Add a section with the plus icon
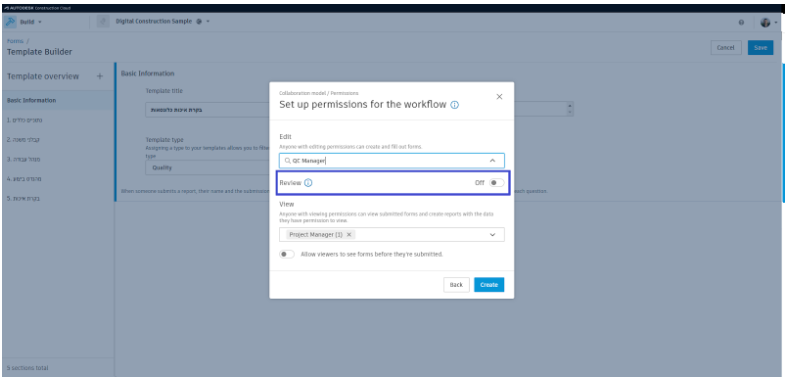Screen dimensions: 786x382 pos(100,76)
